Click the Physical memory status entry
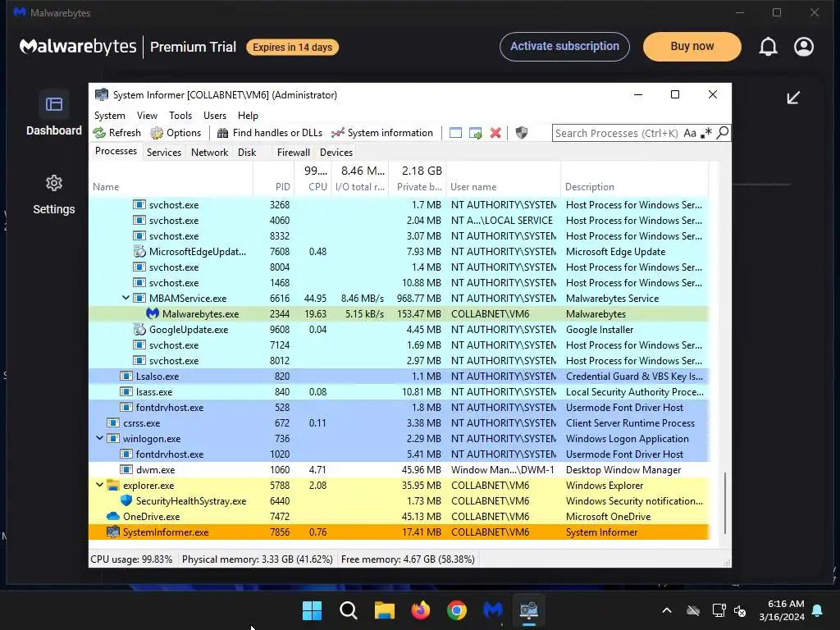This screenshot has height=630, width=840. tap(258, 559)
